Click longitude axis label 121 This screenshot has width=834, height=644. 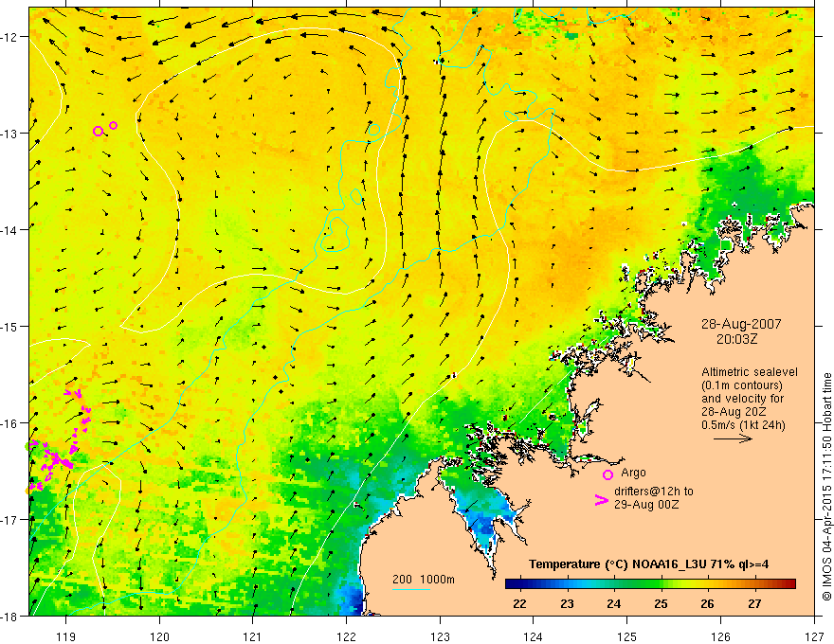pos(252,636)
